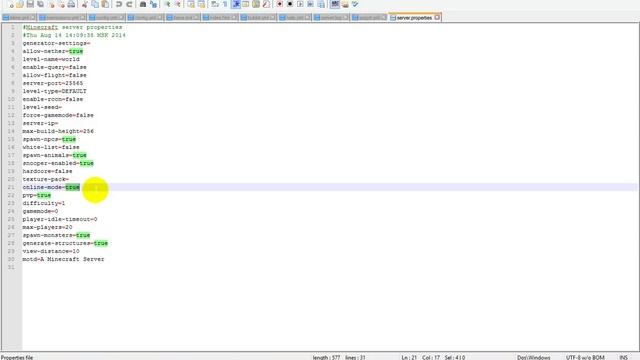Click the difficulty=1 line
Image resolution: width=640 pixels, height=360 pixels.
click(x=44, y=203)
